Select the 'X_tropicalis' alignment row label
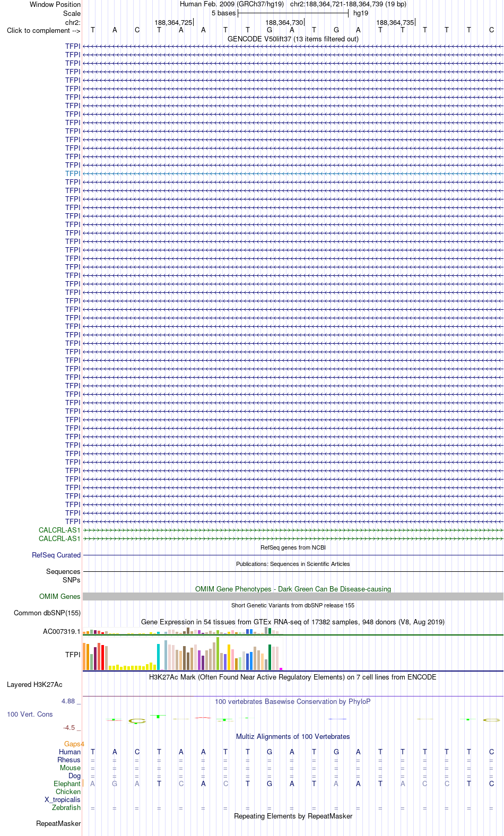The height and width of the screenshot is (836, 504). pyautogui.click(x=63, y=799)
